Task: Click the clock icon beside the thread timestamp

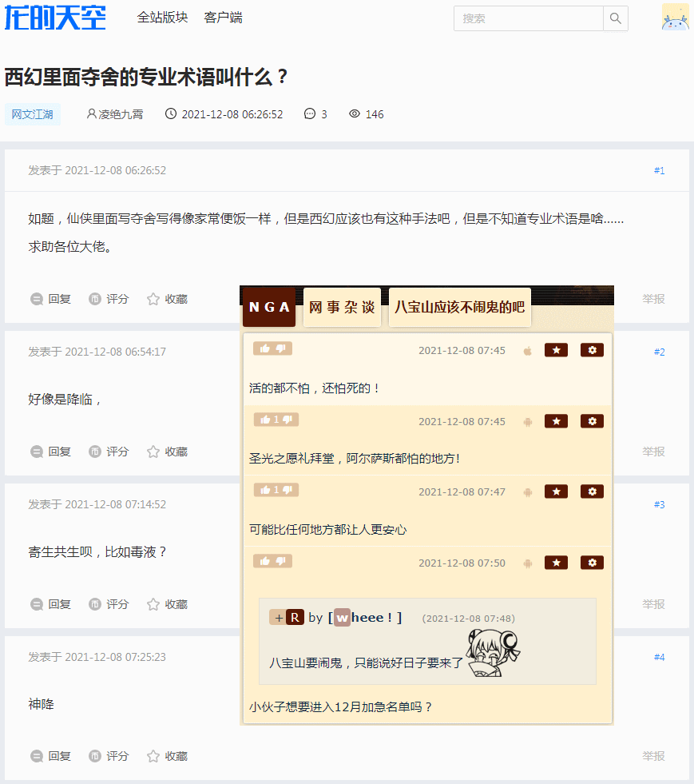Action: (x=170, y=113)
